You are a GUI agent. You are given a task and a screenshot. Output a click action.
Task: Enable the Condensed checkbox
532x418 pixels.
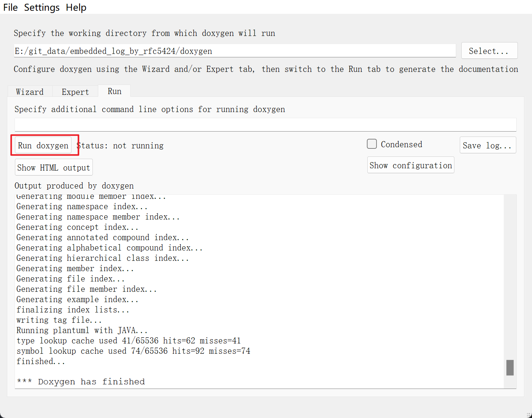372,144
